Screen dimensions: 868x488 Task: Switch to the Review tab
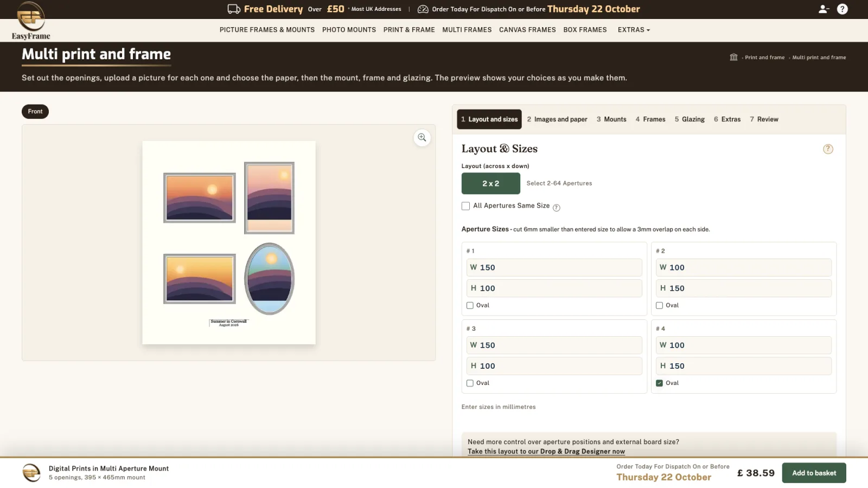[764, 119]
